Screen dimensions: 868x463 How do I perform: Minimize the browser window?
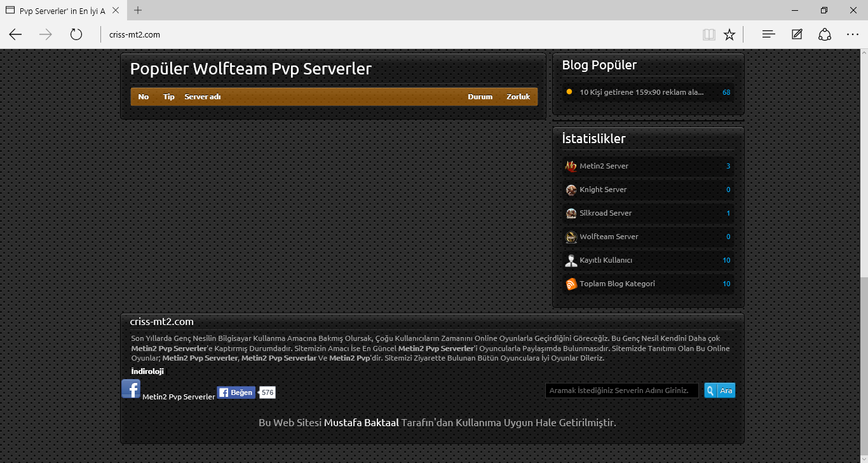[x=795, y=10]
